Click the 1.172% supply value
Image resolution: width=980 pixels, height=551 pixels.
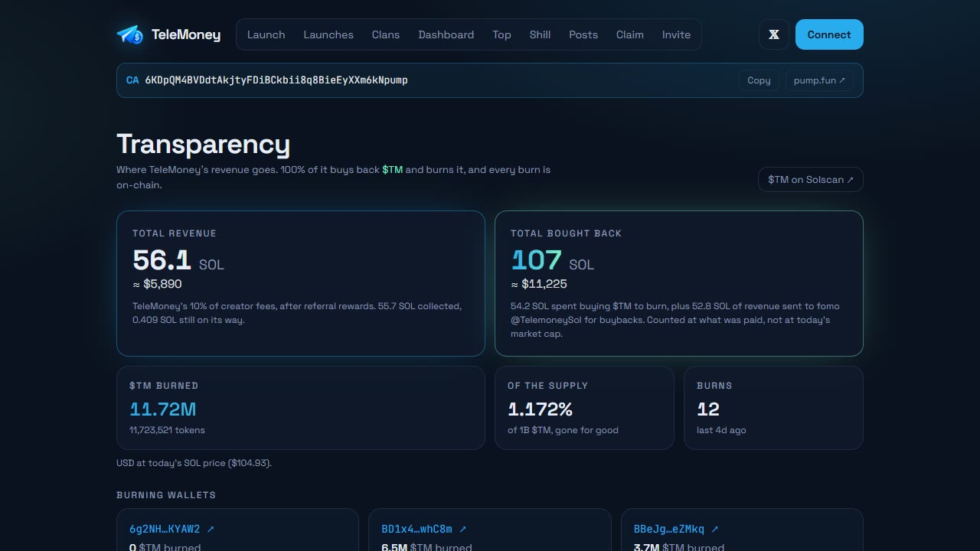pos(540,409)
